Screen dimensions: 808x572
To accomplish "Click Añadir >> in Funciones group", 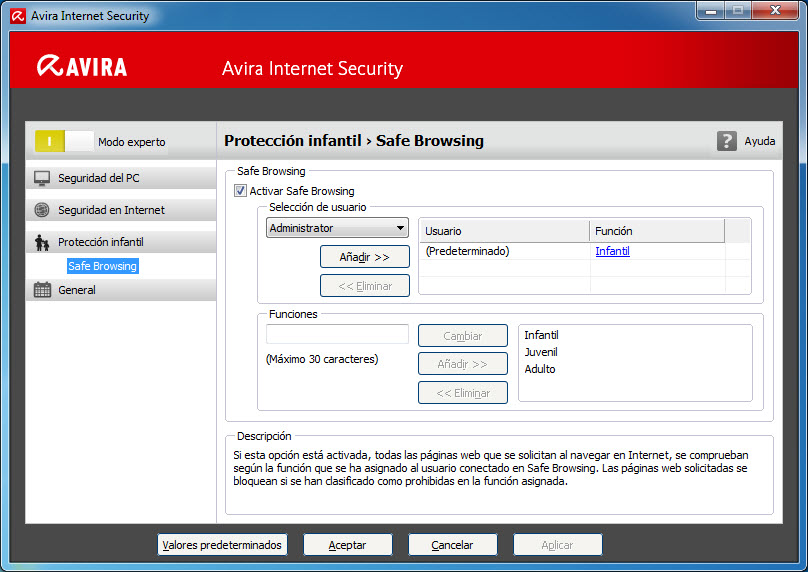I will click(x=463, y=364).
